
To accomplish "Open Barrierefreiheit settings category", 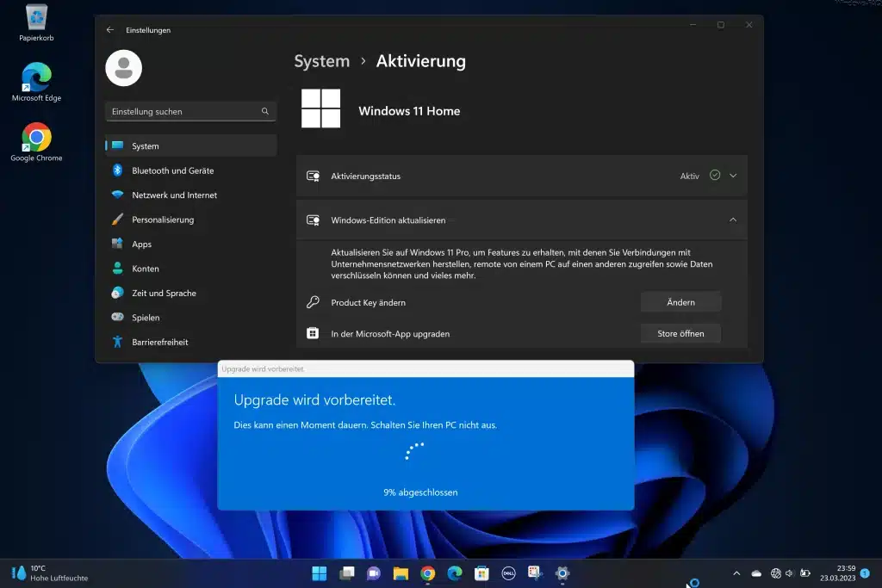I will coord(190,342).
